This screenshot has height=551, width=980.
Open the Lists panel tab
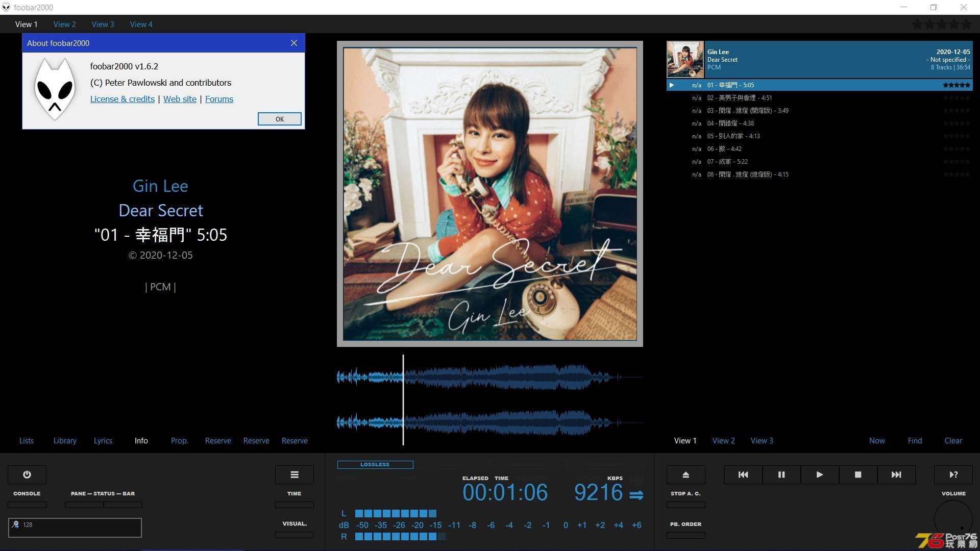pyautogui.click(x=27, y=440)
